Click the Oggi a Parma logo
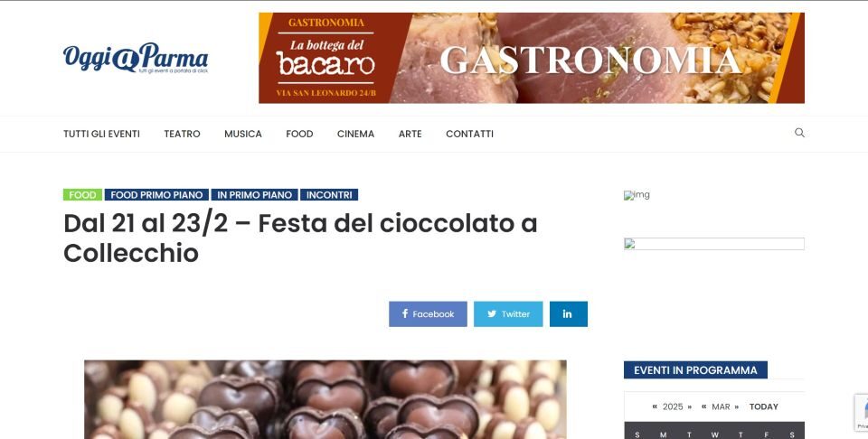 [136, 58]
